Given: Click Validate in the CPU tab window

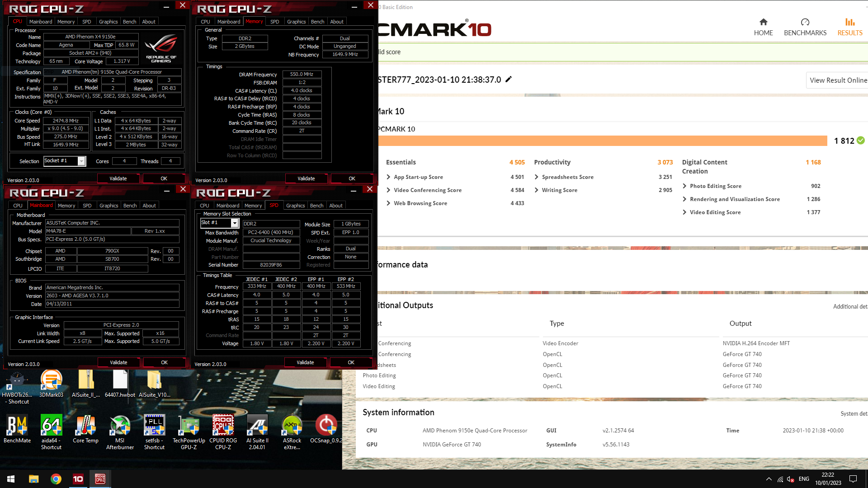Looking at the screenshot, I should [x=118, y=178].
